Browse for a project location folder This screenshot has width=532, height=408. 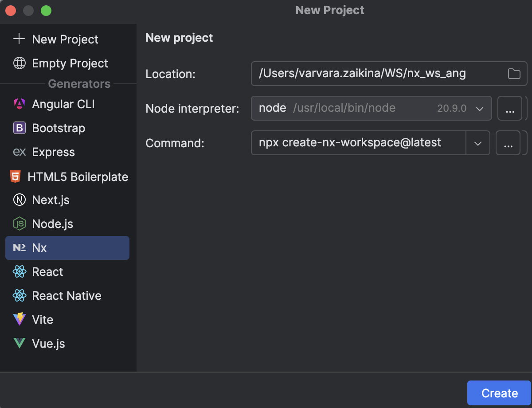[x=513, y=74]
